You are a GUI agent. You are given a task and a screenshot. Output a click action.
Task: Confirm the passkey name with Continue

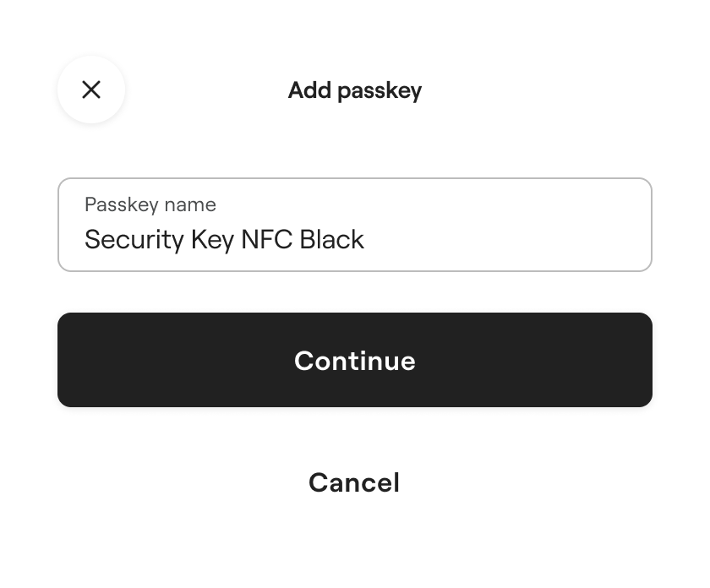click(x=355, y=360)
